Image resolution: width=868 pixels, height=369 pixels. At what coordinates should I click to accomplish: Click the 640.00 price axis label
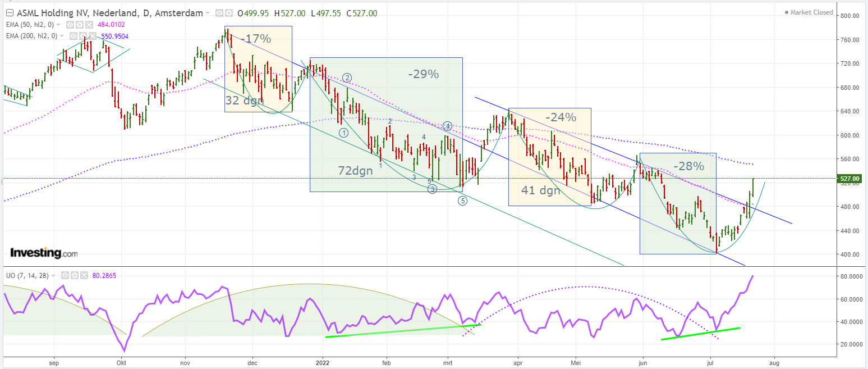tap(850, 111)
